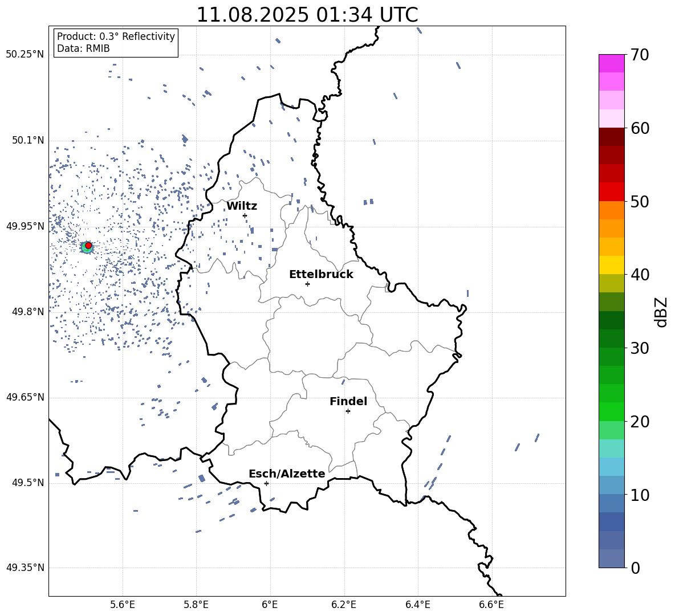
Task: Click the 50 colorbar tick label
Action: (x=640, y=202)
